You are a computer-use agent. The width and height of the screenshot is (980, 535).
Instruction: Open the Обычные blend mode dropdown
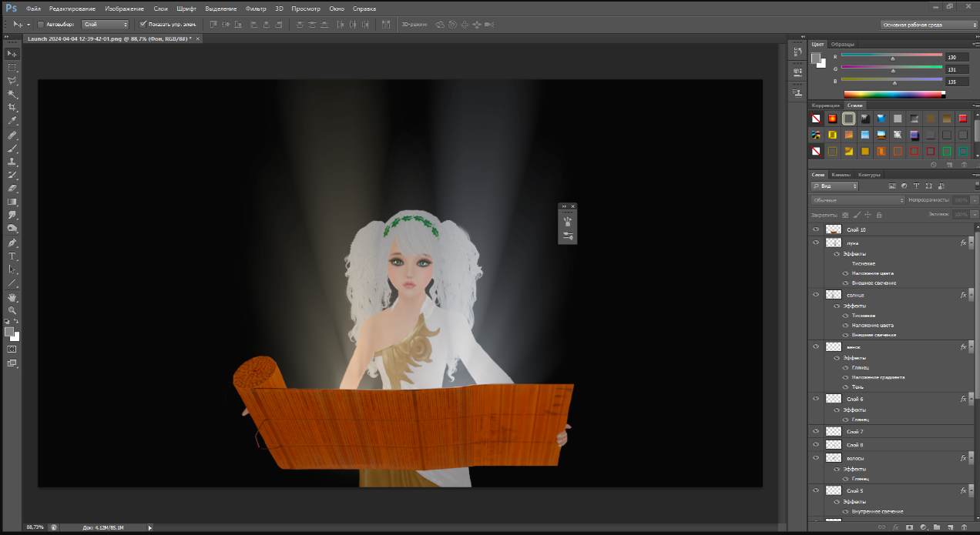[857, 200]
